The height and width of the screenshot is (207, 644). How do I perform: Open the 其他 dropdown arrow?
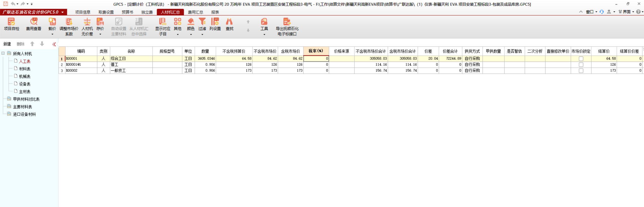coord(178,34)
